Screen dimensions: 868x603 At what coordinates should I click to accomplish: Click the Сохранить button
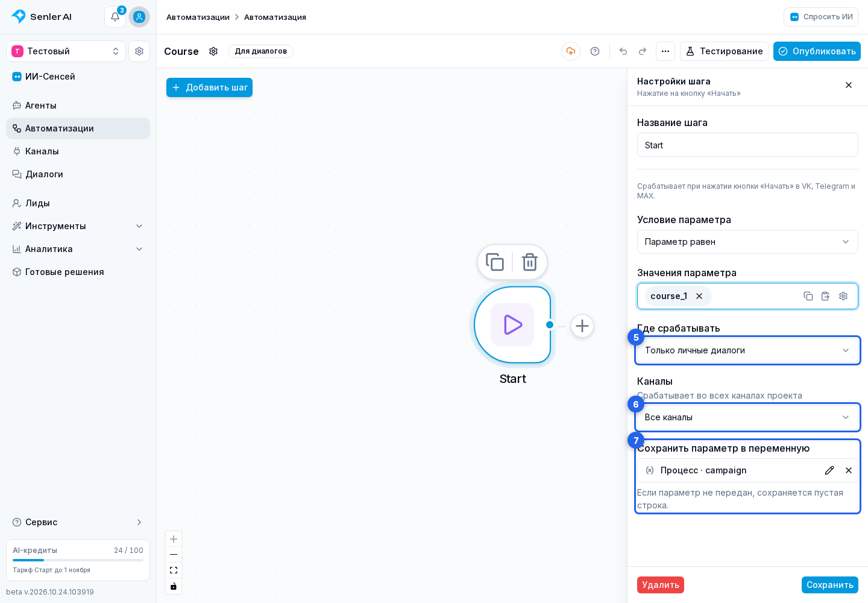(x=830, y=585)
